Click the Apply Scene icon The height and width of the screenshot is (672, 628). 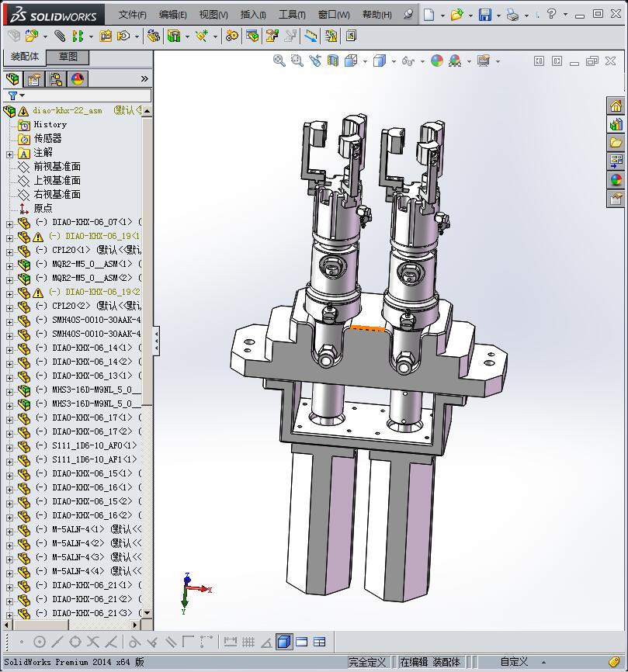click(x=455, y=61)
